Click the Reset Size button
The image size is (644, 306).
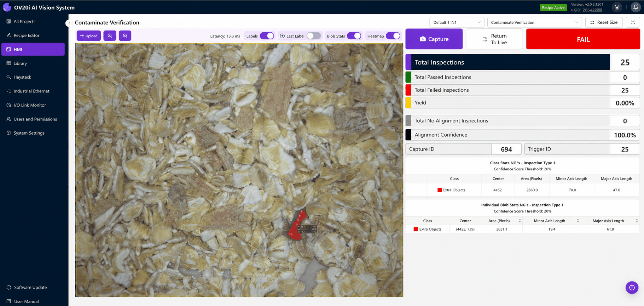pos(604,22)
